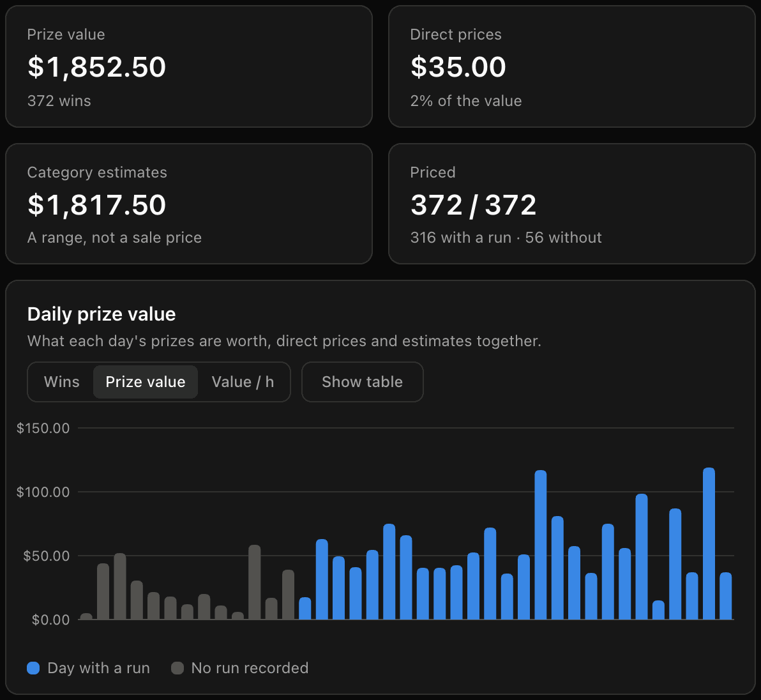
Task: Click the last blue bar of the chart
Action: coord(726,596)
